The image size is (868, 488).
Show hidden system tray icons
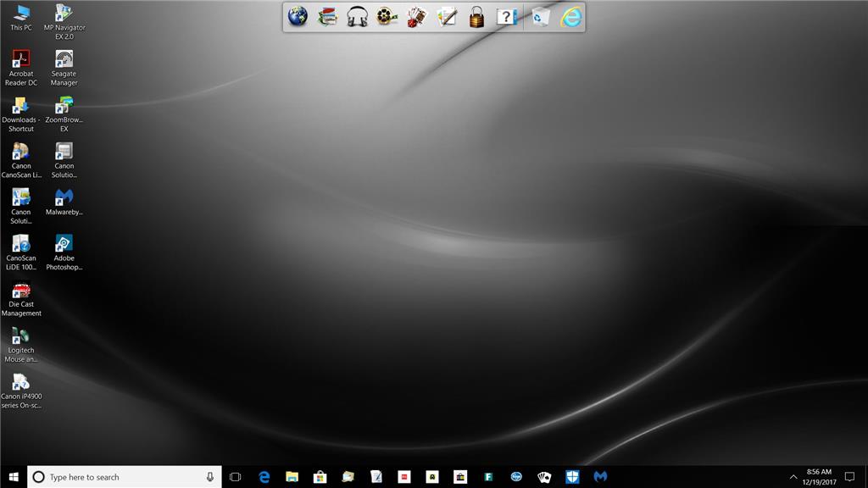click(793, 476)
